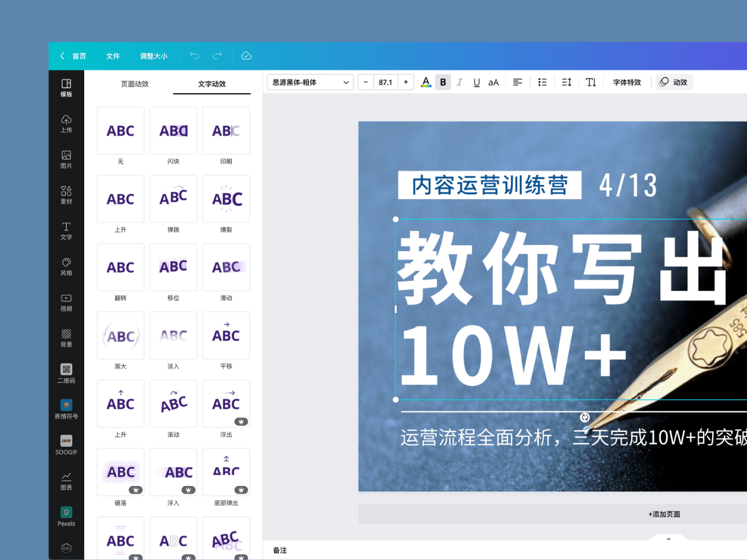Go back to 首页 home
This screenshot has width=747, height=560.
(73, 56)
